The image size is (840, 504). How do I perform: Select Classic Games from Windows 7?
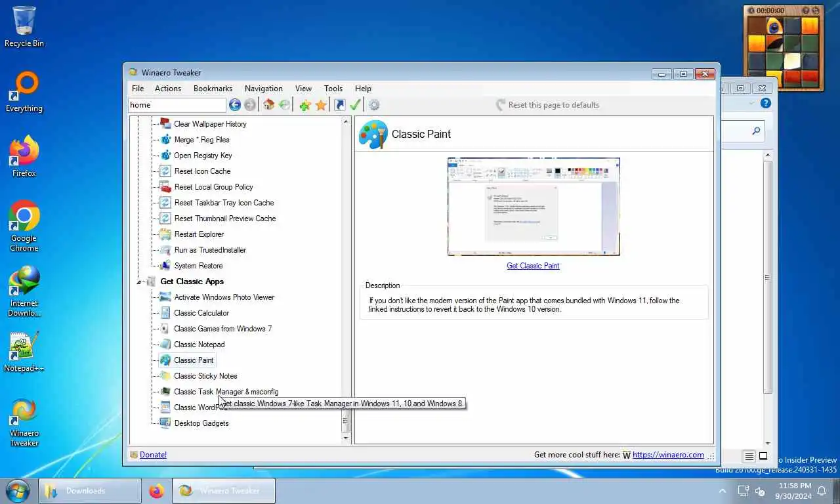(222, 329)
